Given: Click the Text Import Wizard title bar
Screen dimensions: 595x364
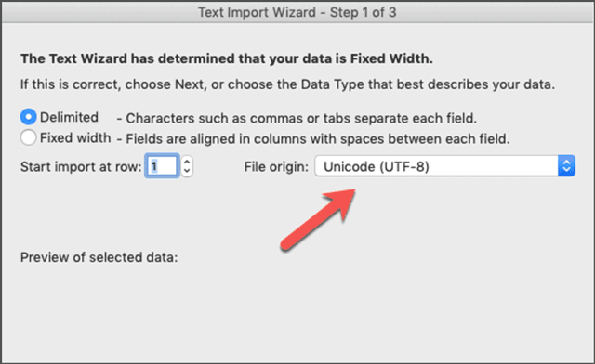Looking at the screenshot, I should (297, 12).
